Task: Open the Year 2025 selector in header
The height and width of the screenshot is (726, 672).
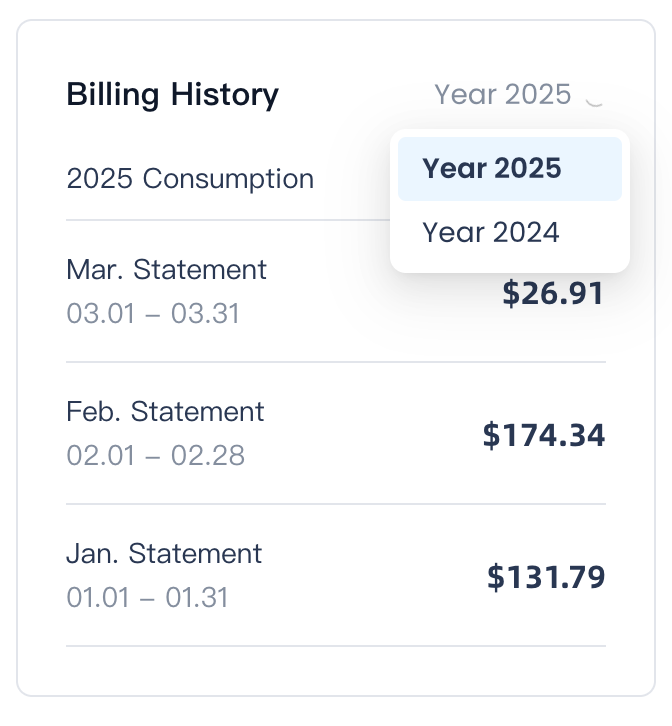Action: tap(503, 95)
